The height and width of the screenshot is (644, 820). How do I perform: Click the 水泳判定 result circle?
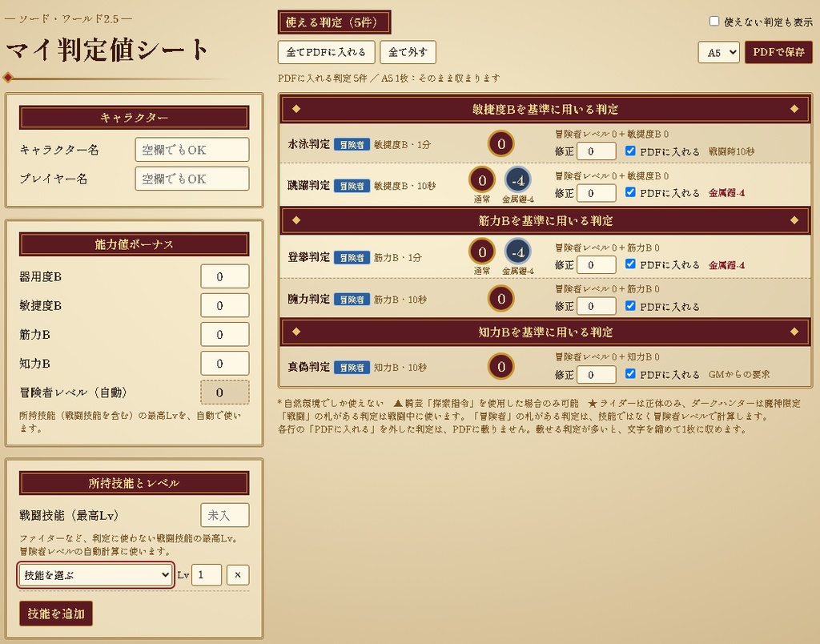501,144
